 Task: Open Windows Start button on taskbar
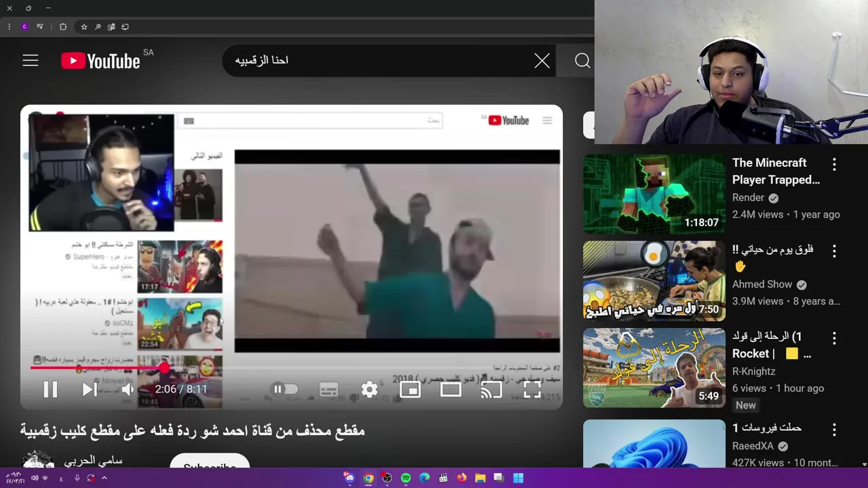tap(518, 478)
